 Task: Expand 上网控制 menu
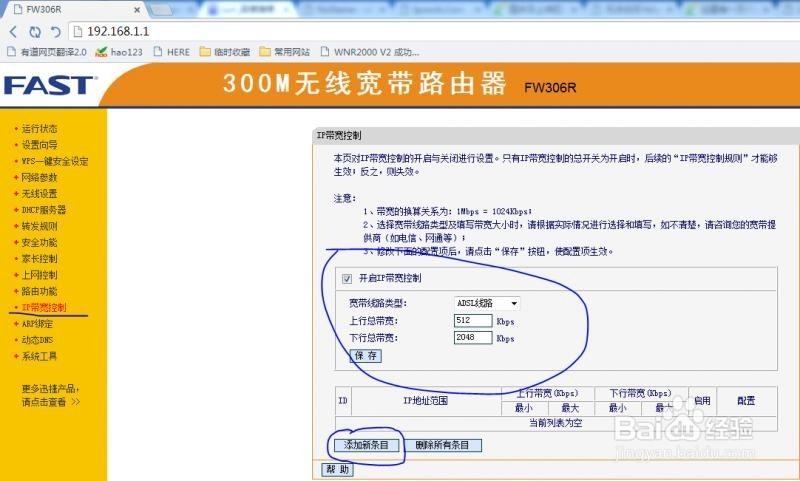pos(39,275)
